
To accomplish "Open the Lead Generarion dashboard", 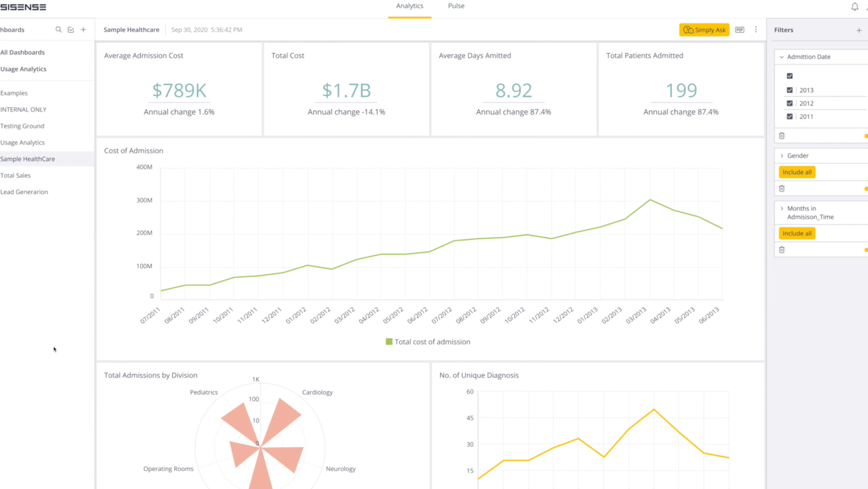I will coord(24,191).
